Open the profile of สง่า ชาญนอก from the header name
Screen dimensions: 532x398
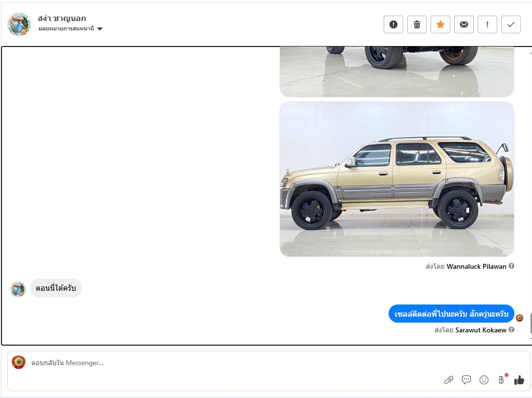coord(62,18)
